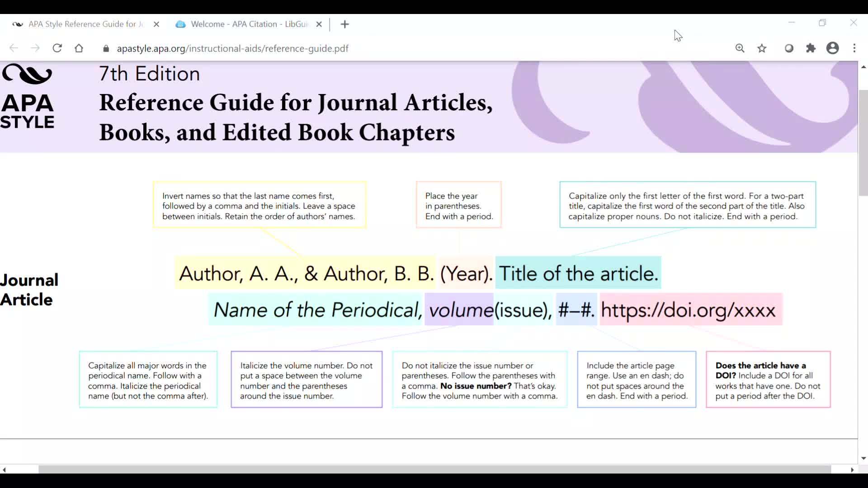Bookmark this page with the star
The image size is (868, 488).
click(x=762, y=48)
